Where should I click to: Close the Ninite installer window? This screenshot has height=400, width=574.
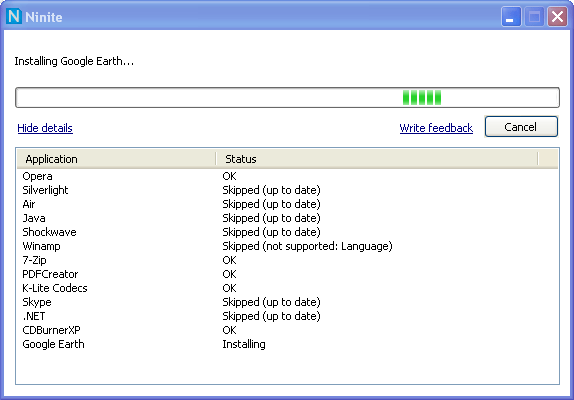pos(557,16)
